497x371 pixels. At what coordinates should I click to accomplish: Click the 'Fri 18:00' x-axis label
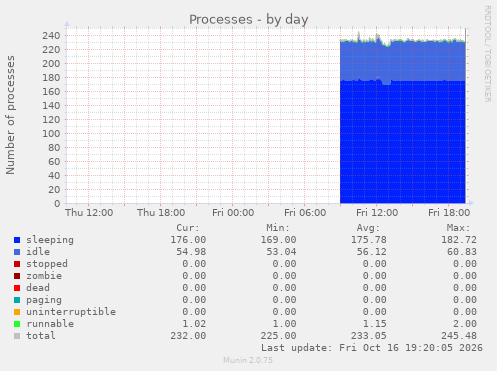click(x=449, y=213)
